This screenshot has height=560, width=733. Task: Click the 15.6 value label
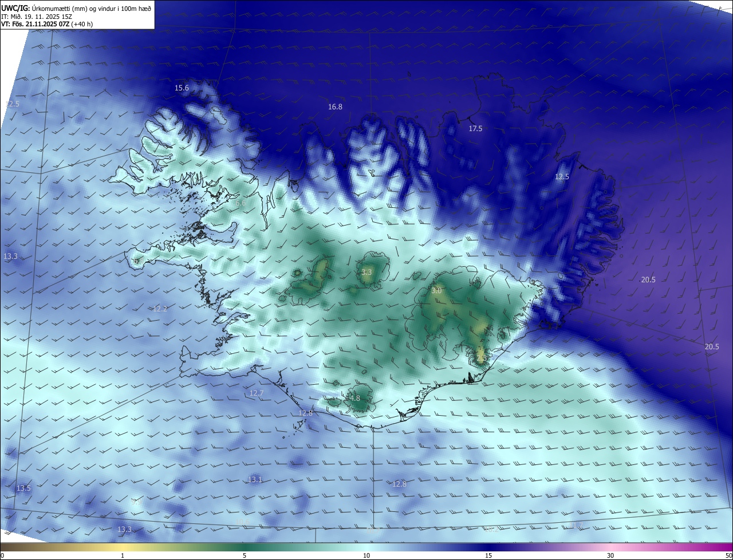tap(182, 88)
